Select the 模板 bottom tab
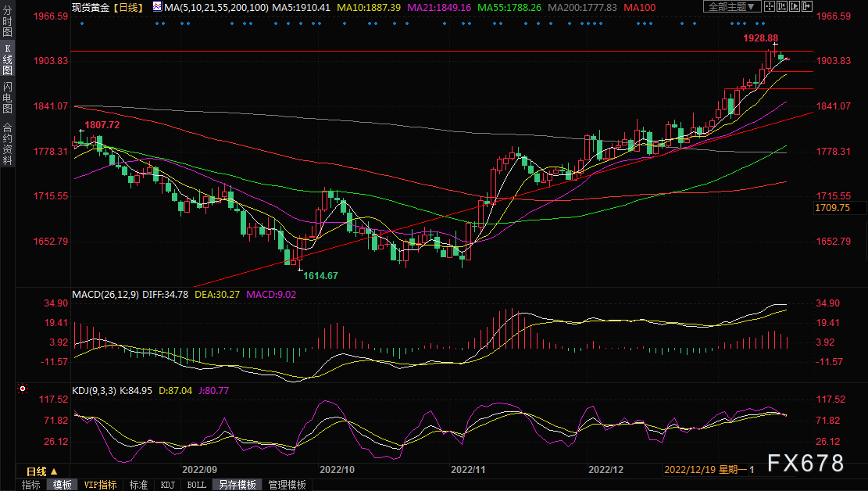 63,485
